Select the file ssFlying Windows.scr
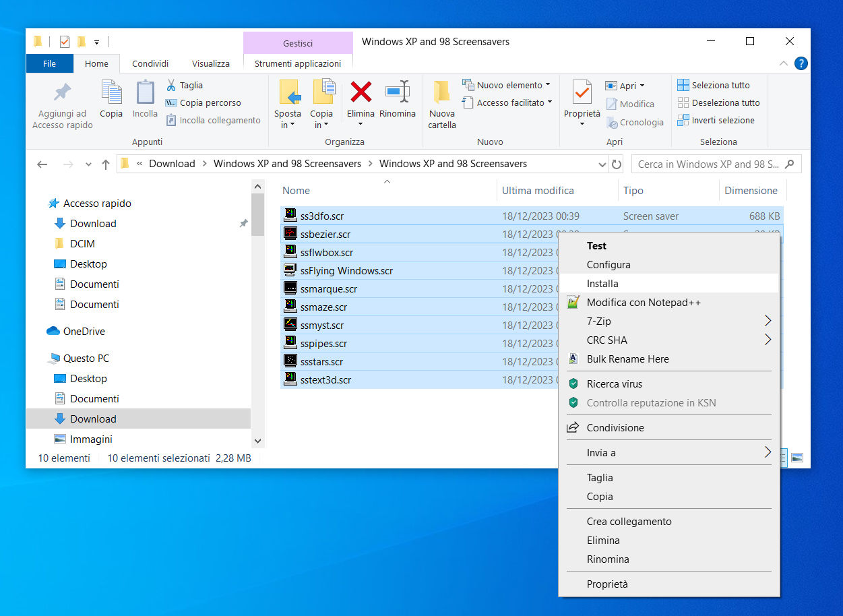Screen dimensions: 843x616 pyautogui.click(x=346, y=271)
